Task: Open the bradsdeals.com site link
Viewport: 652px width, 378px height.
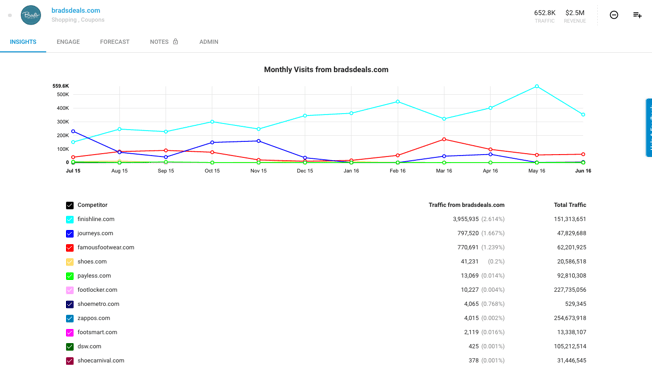Action: point(76,10)
